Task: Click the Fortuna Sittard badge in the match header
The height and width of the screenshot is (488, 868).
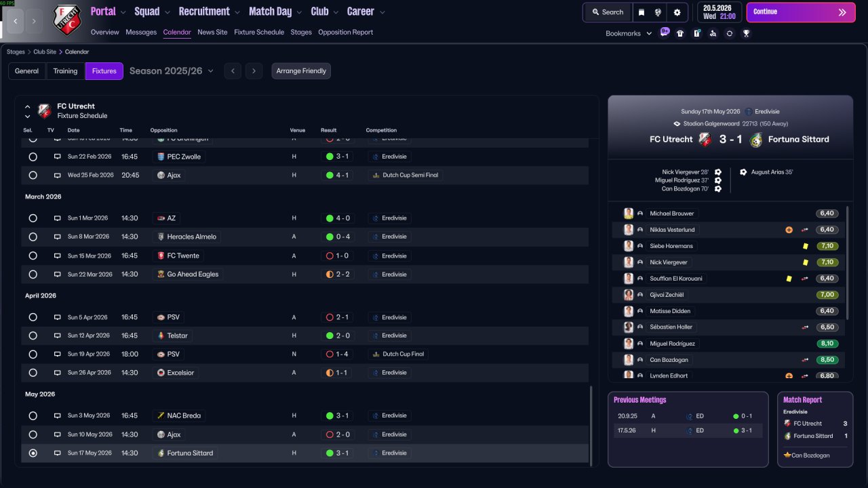Action: coord(756,140)
